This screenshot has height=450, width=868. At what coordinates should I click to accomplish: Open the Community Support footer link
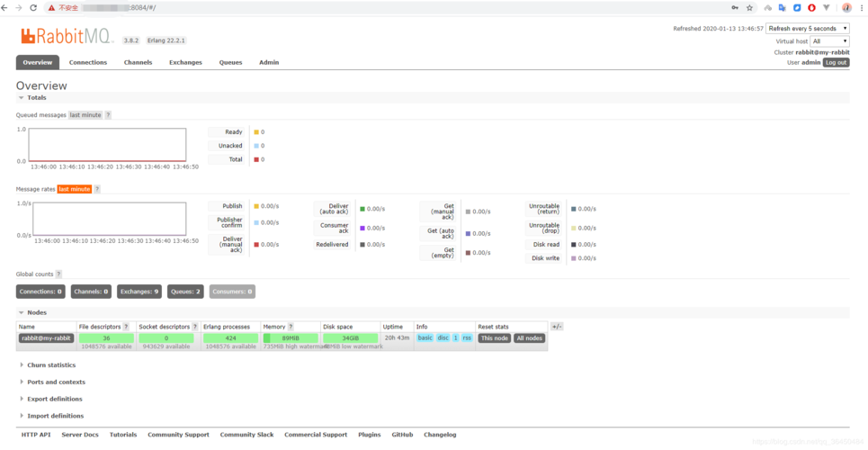click(178, 435)
